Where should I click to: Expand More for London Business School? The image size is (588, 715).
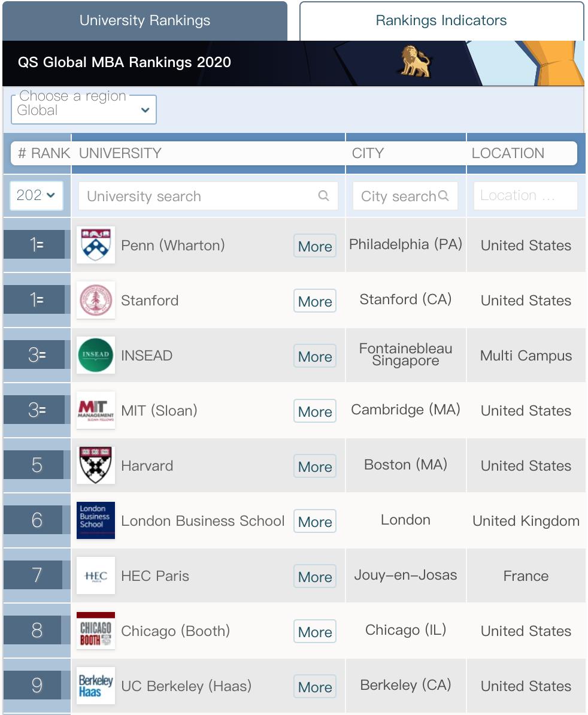click(x=315, y=522)
